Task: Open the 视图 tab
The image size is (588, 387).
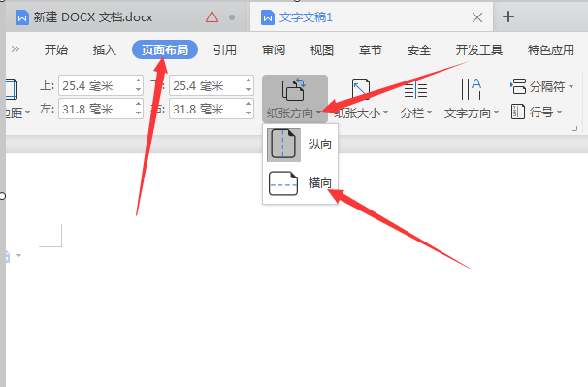Action: pyautogui.click(x=322, y=49)
